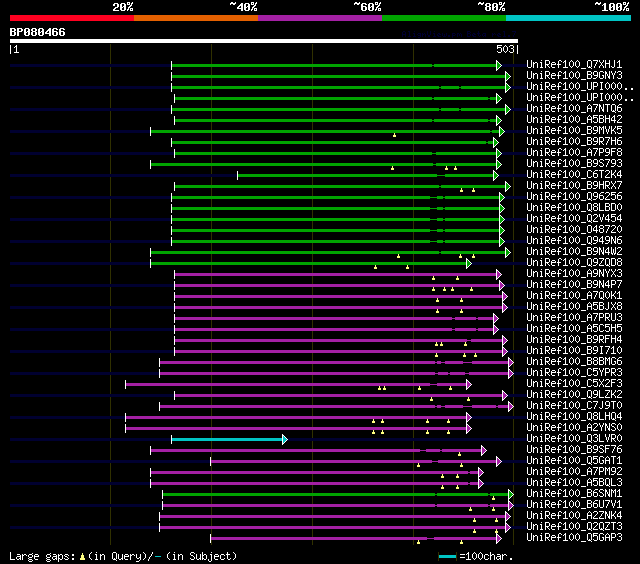Select the BP080466 query name

coord(38,32)
